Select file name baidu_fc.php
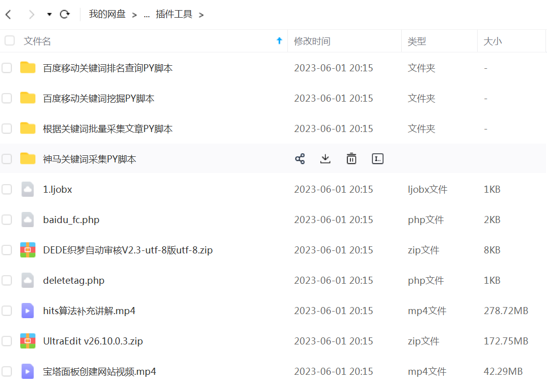Image resolution: width=547 pixels, height=392 pixels. (71, 220)
